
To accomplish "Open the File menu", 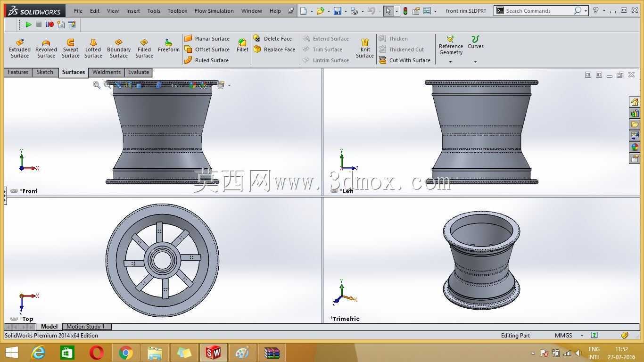I will coord(78,11).
